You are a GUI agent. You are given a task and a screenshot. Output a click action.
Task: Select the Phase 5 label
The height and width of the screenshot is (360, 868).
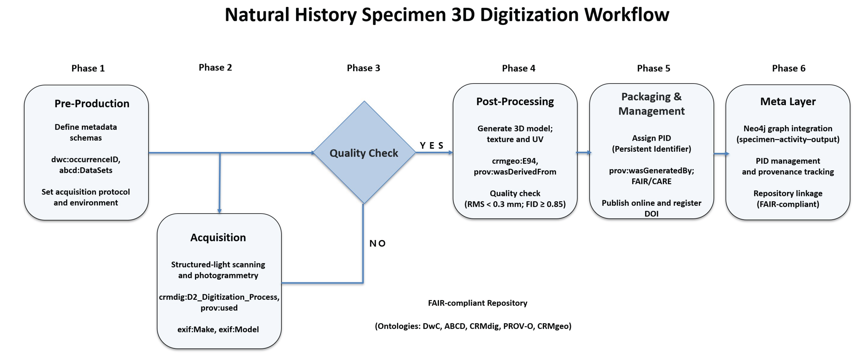coord(653,69)
